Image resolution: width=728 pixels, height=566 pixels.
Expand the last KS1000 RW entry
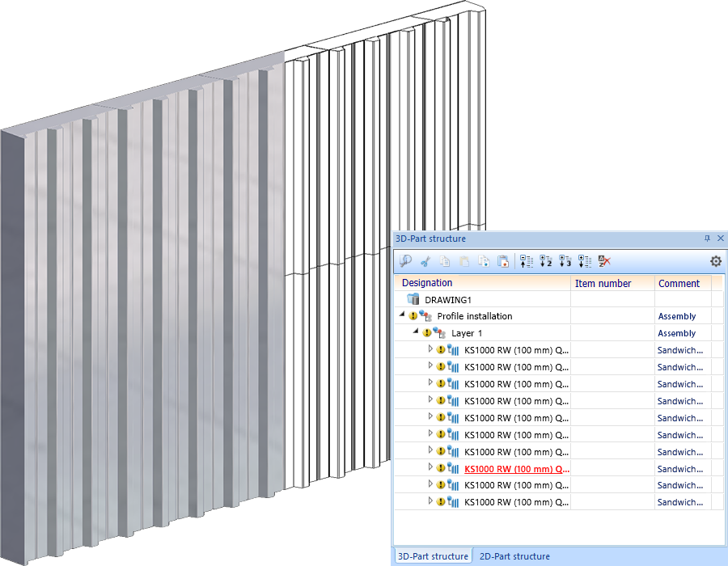tap(430, 501)
